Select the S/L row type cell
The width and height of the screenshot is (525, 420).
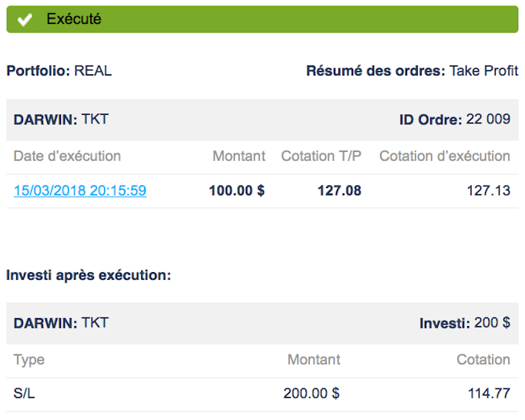coord(24,393)
